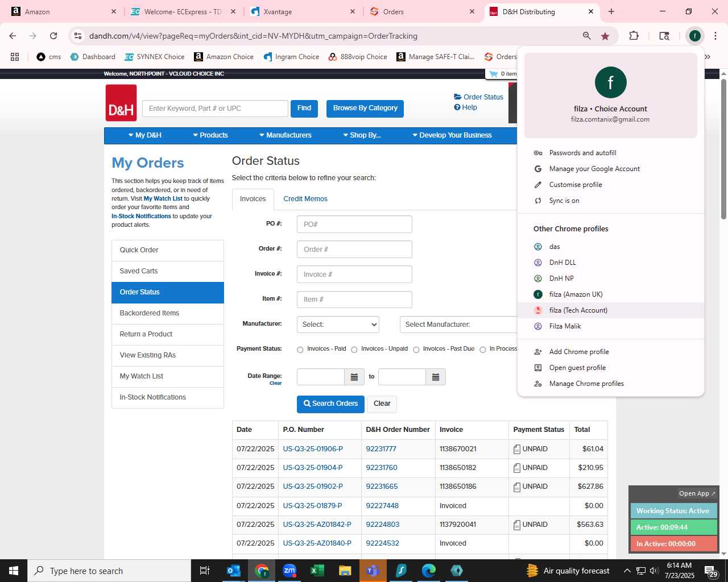Expand Develop Your Business menu

click(452, 135)
